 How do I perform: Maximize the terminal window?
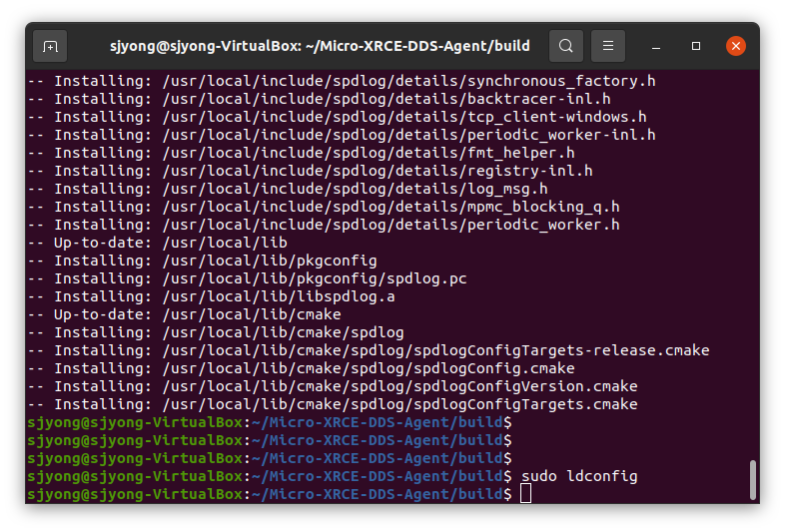tap(696, 46)
